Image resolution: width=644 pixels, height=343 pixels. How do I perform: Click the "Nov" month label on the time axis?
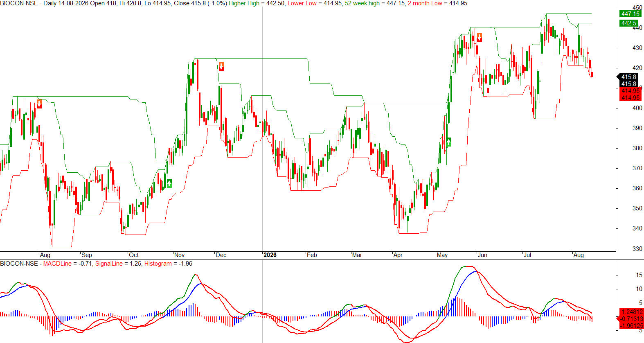tap(180, 255)
